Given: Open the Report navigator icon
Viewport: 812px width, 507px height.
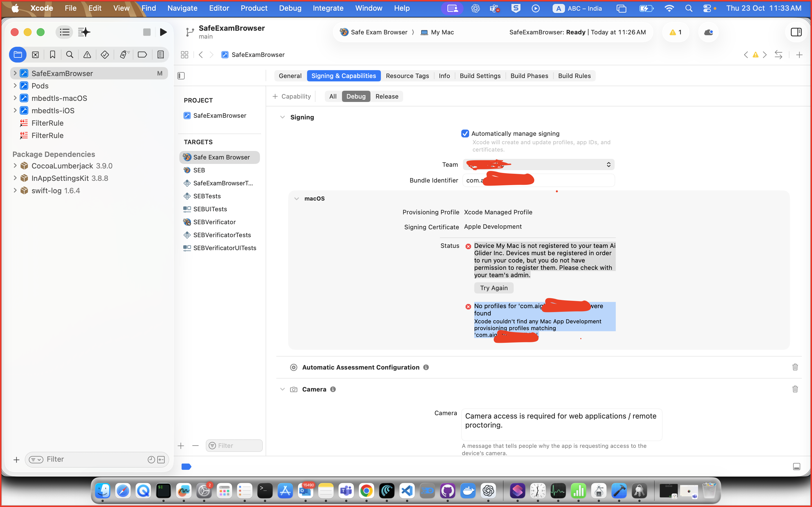Looking at the screenshot, I should point(160,55).
